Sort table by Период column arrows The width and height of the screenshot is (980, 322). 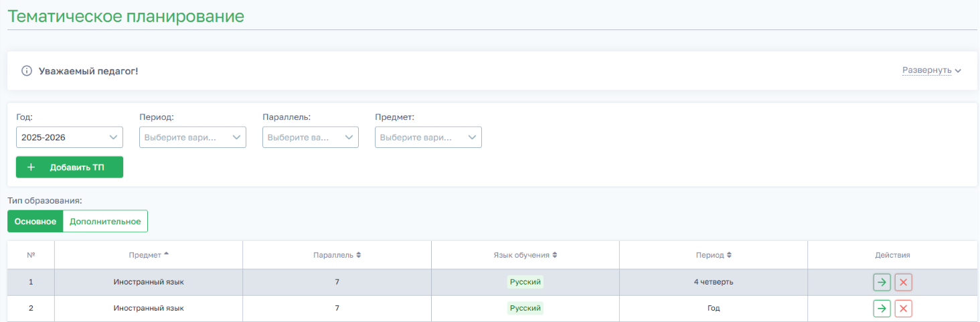point(729,255)
